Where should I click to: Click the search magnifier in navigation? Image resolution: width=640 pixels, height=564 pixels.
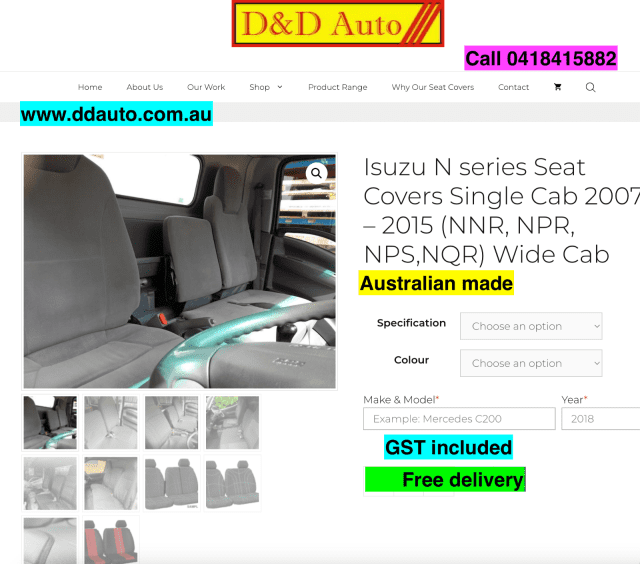tap(590, 87)
